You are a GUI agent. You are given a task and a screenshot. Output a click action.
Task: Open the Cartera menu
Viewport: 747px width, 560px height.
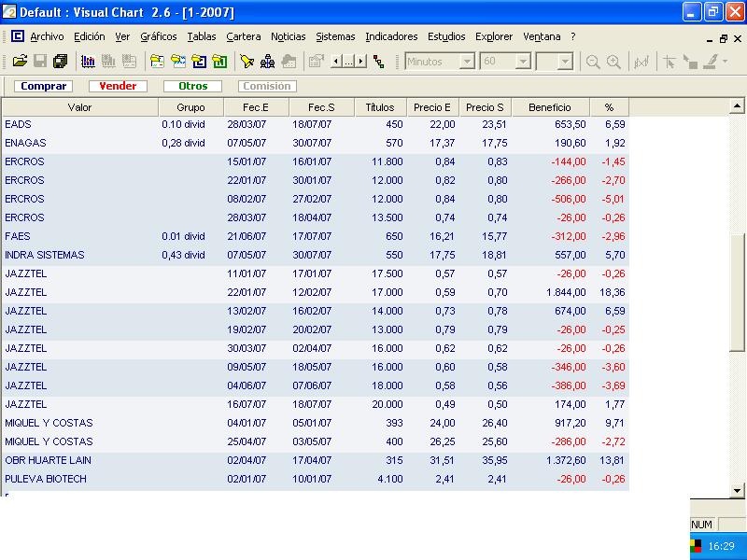(243, 36)
